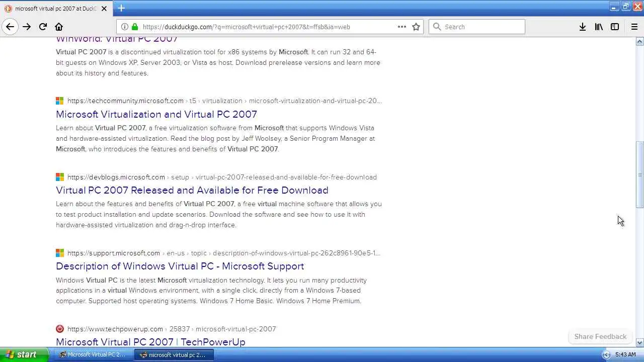
Task: Click Microsoft favicon beside techcommunity result
Action: coord(60,101)
